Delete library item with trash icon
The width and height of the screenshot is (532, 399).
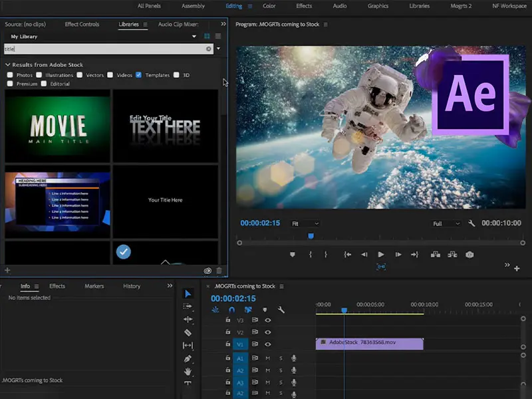(x=219, y=271)
